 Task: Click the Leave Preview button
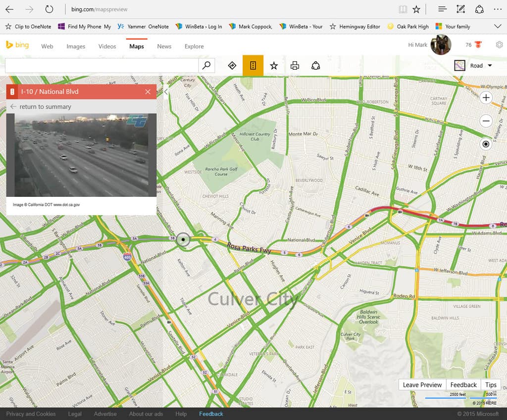[x=422, y=384]
